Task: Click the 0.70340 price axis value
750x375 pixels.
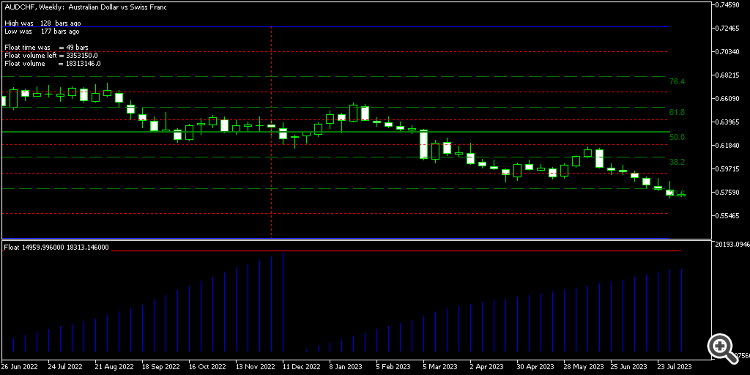Action: pyautogui.click(x=726, y=52)
